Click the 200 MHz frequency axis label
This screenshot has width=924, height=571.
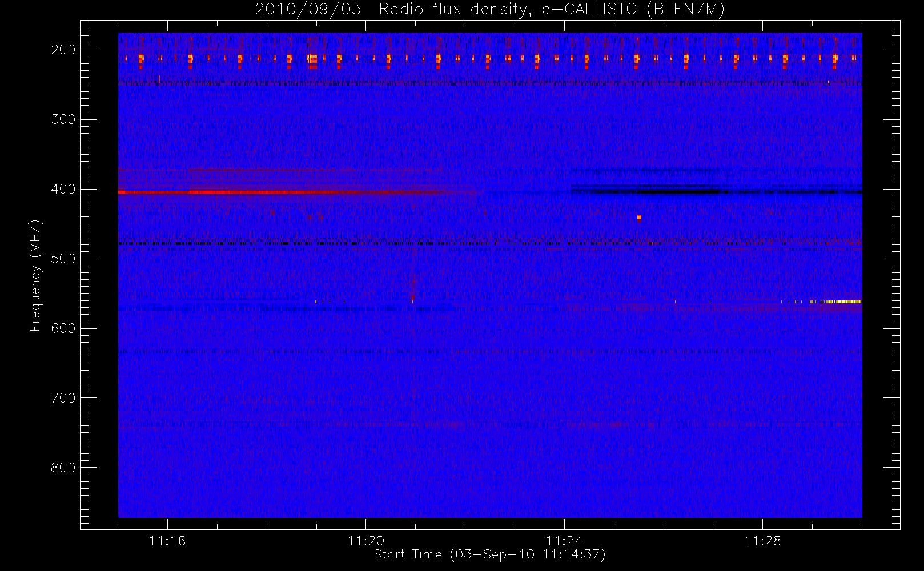[63, 50]
